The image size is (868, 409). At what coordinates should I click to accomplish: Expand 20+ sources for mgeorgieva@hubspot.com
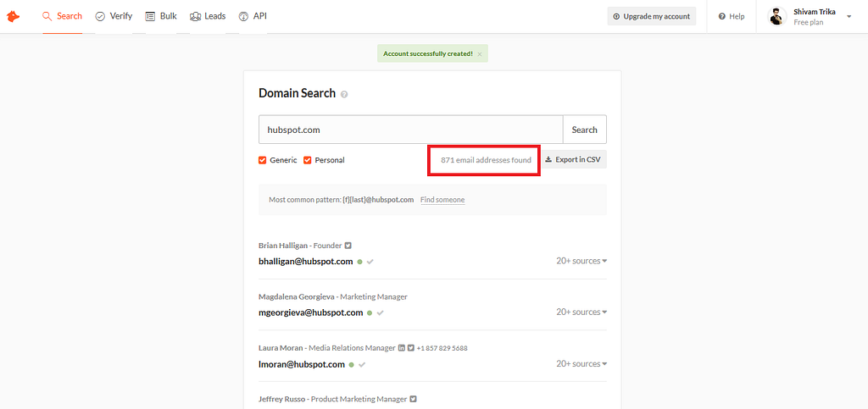[x=581, y=312]
